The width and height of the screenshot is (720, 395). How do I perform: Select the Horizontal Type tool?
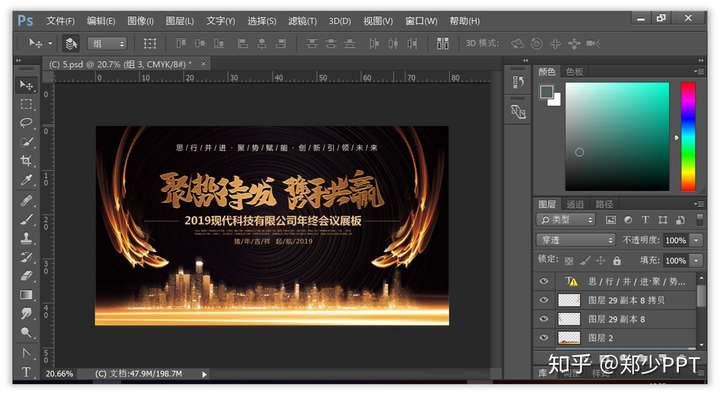pyautogui.click(x=26, y=372)
